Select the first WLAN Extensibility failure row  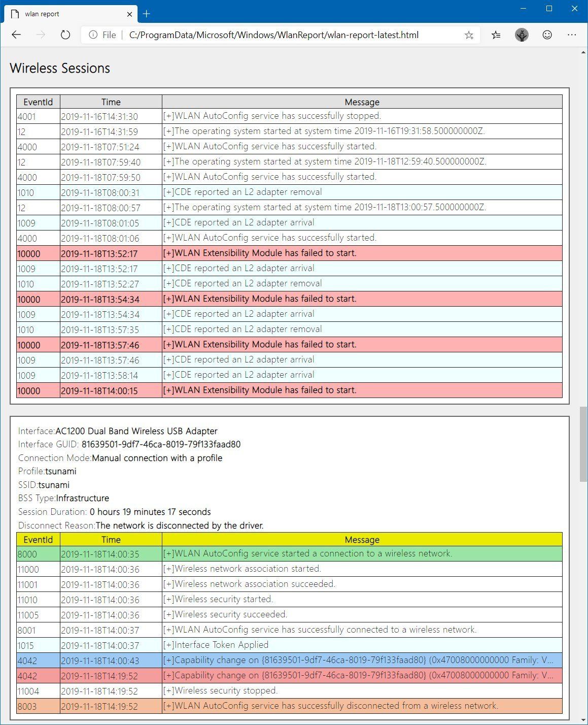pos(289,253)
